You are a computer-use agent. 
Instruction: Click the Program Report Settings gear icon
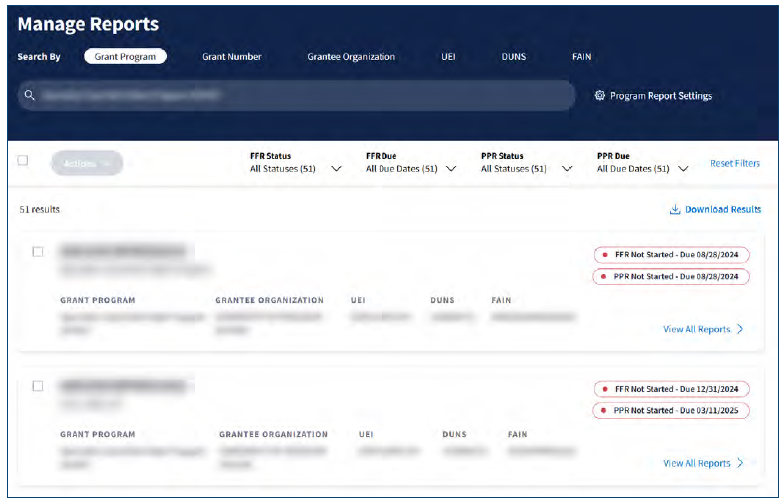tap(600, 96)
